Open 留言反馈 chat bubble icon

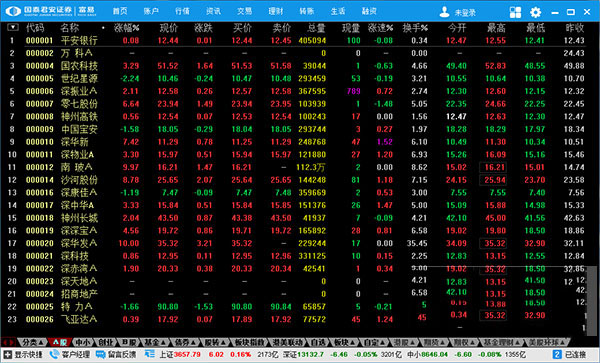[x=100, y=354]
